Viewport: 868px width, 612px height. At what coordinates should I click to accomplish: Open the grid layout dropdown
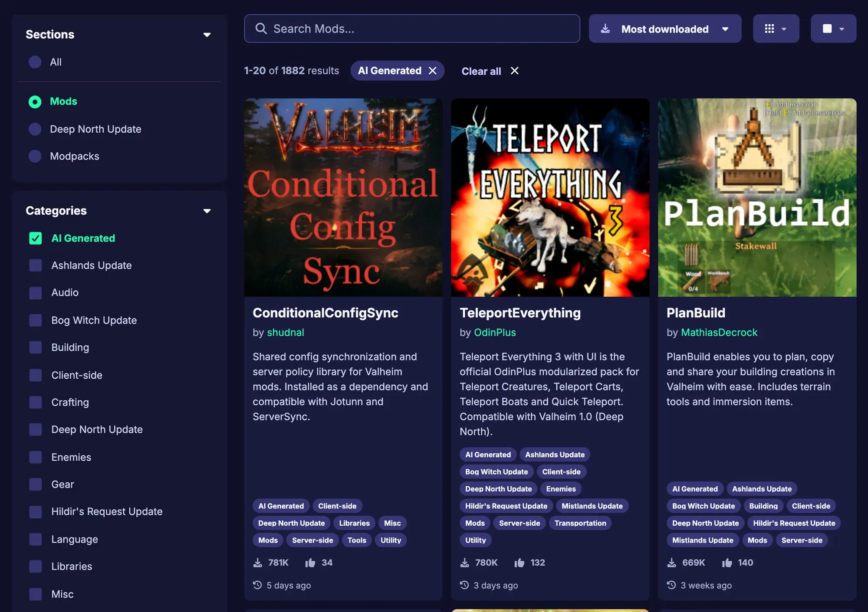coord(776,29)
